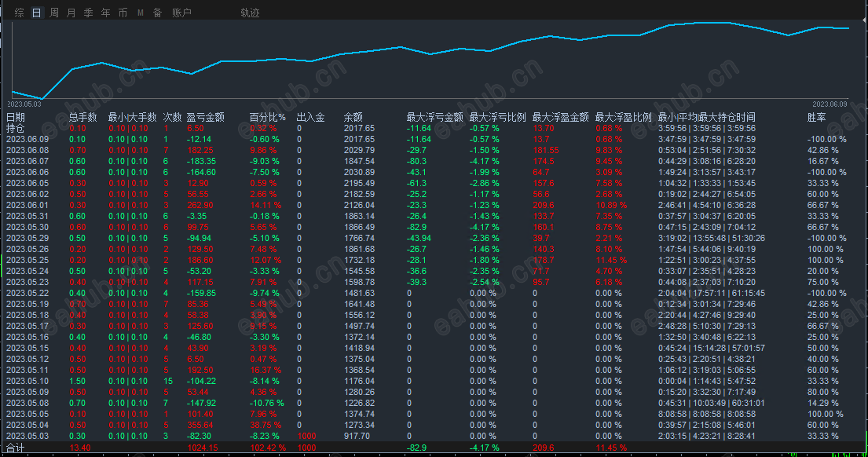
Task: Click the equity curve chart
Action: 430,60
